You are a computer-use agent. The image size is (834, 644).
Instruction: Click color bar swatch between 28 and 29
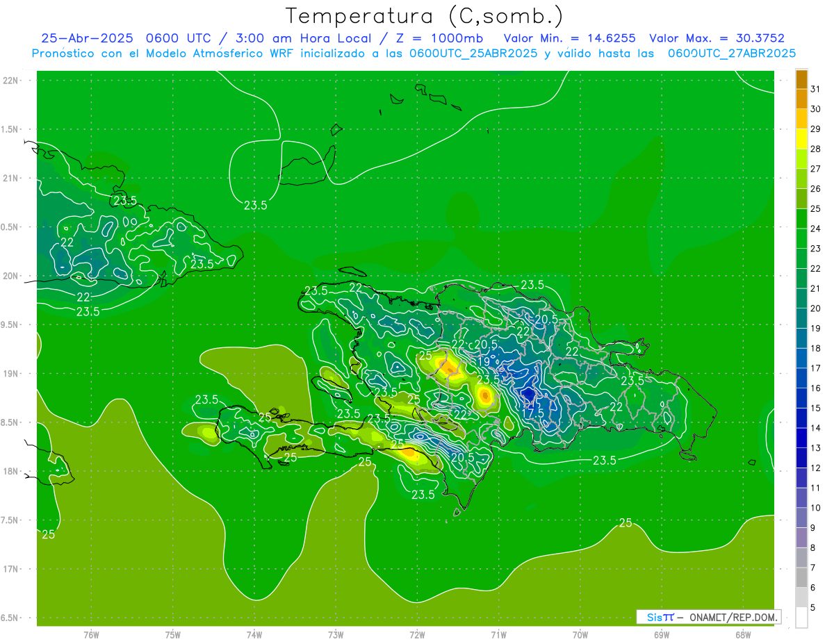(x=801, y=139)
